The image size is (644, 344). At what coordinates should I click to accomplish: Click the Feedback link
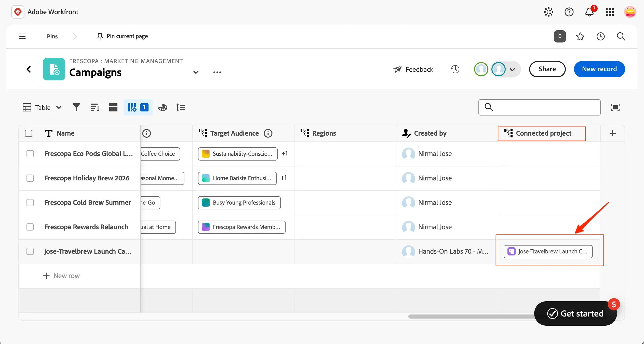pyautogui.click(x=413, y=69)
